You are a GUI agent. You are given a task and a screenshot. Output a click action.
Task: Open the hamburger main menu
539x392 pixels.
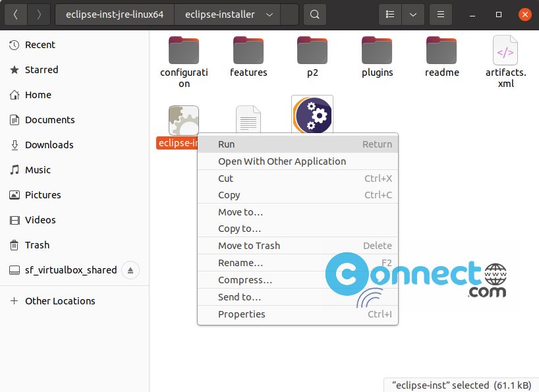click(441, 14)
